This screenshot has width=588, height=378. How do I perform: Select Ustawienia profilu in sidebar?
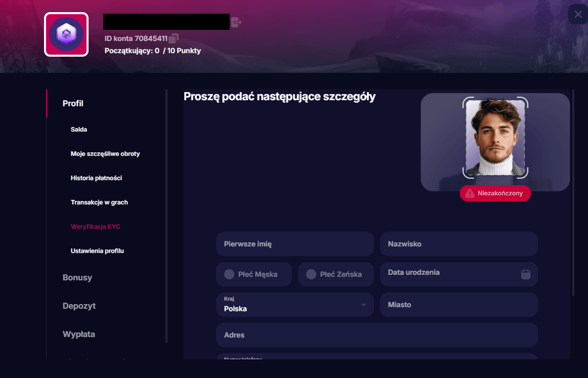click(x=97, y=251)
